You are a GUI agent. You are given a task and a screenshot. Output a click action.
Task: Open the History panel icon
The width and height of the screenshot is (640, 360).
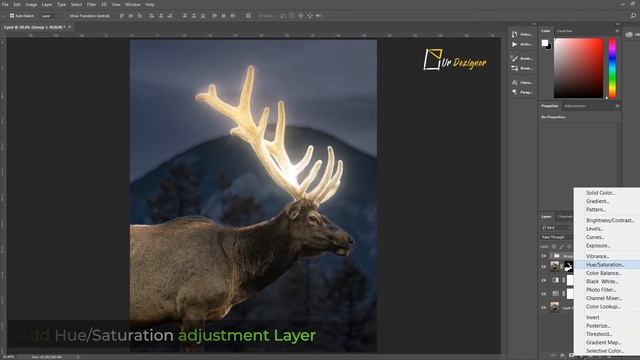point(514,34)
